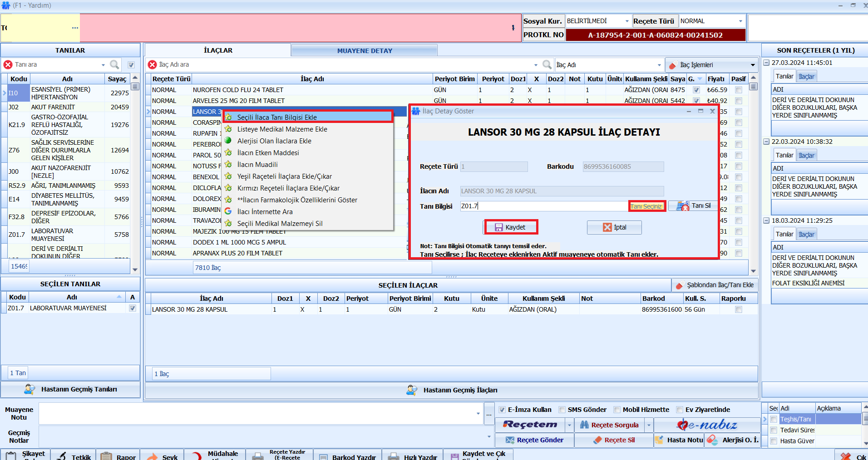The height and width of the screenshot is (460, 868).
Task: Collapse the 22.03.2024 10:38:32 prescription node
Action: [766, 142]
